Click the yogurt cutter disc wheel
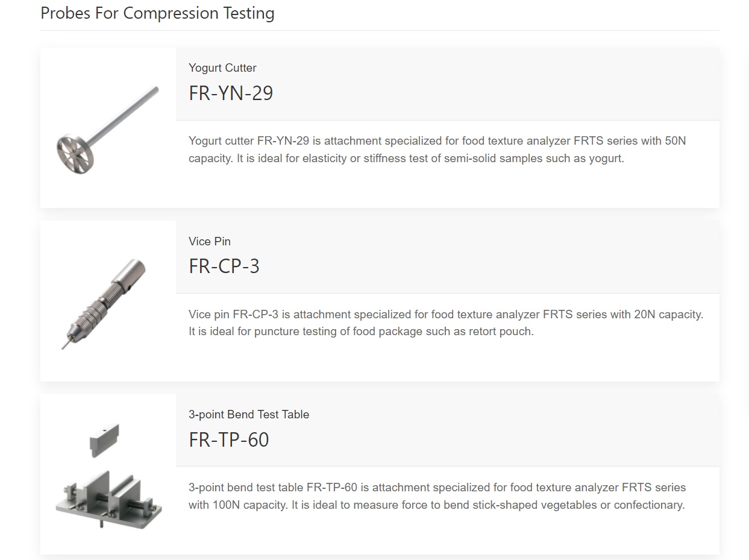Screen dimensions: 749x560 coord(75,153)
